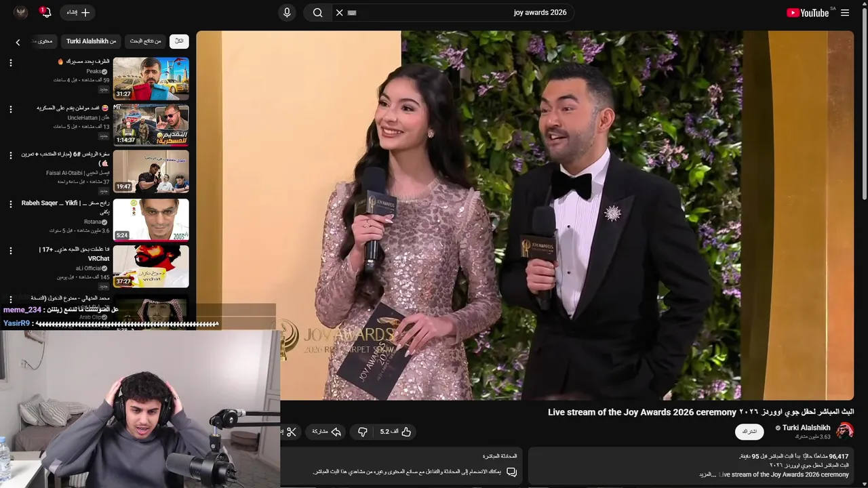Like the video (5.2 ألف)
The image size is (868, 488).
coord(396,432)
